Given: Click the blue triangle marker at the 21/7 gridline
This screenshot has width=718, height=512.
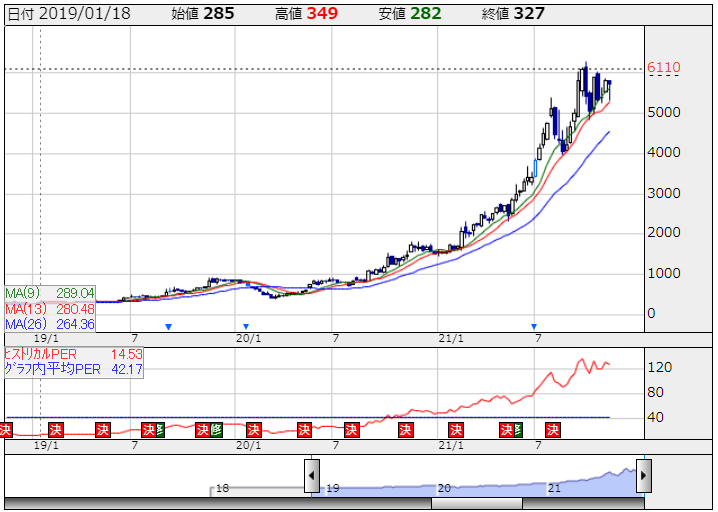Looking at the screenshot, I should [533, 327].
